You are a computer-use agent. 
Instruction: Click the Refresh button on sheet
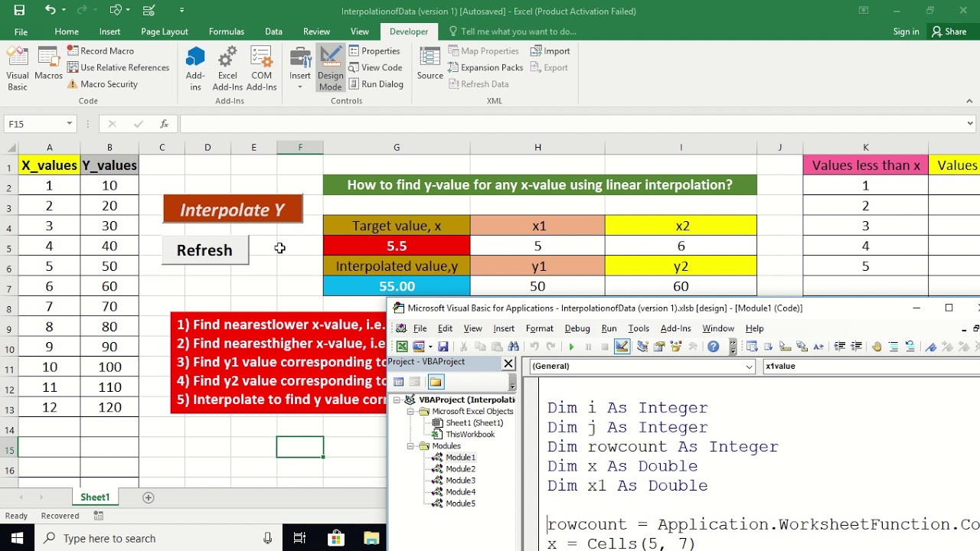click(x=204, y=250)
